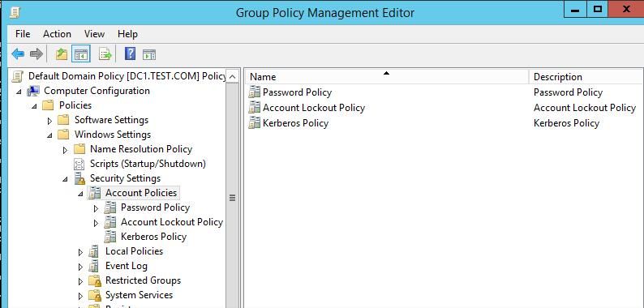Collapse the Account Policies node
644x308 pixels.
[80, 194]
